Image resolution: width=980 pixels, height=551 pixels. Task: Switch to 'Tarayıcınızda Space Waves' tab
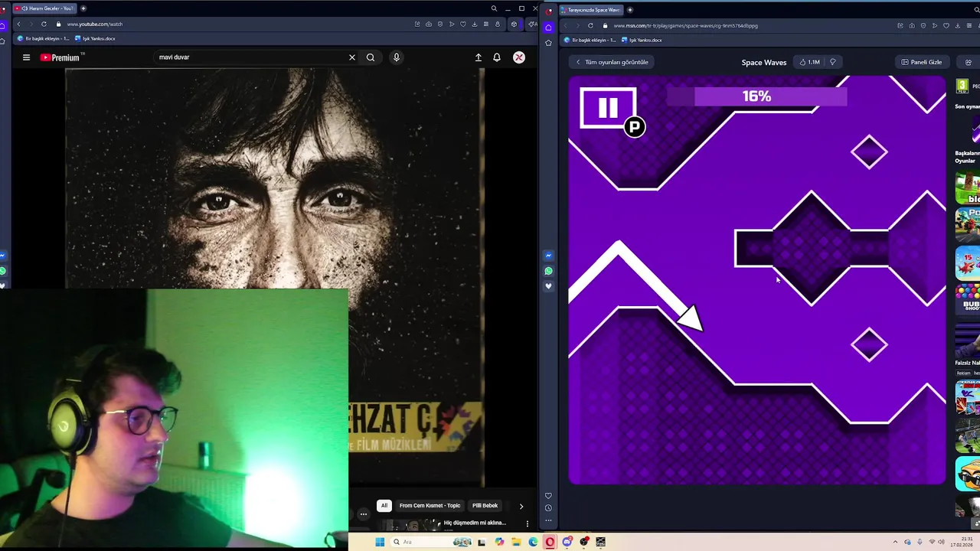pos(591,10)
